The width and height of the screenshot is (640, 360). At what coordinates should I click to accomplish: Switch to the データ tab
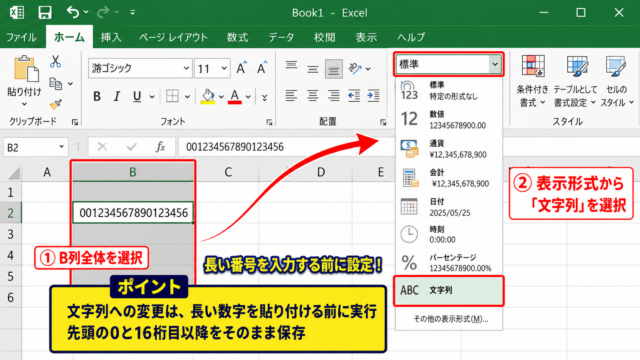[281, 38]
